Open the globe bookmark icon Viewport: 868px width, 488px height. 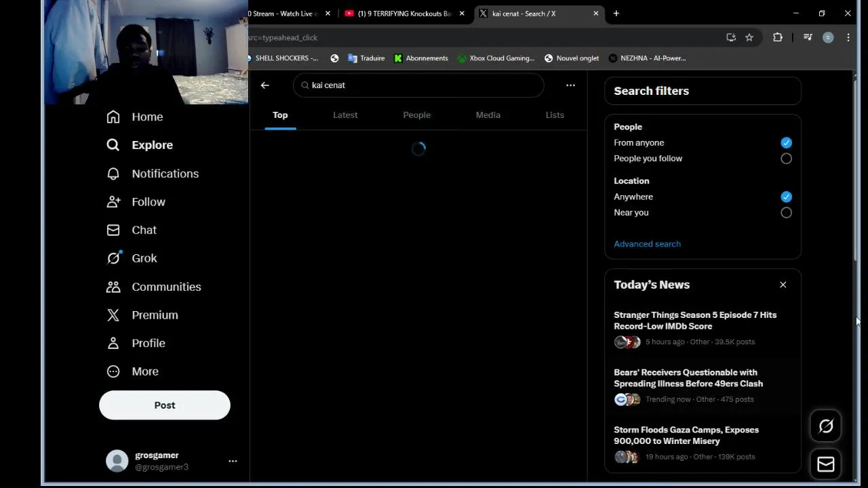tap(334, 58)
